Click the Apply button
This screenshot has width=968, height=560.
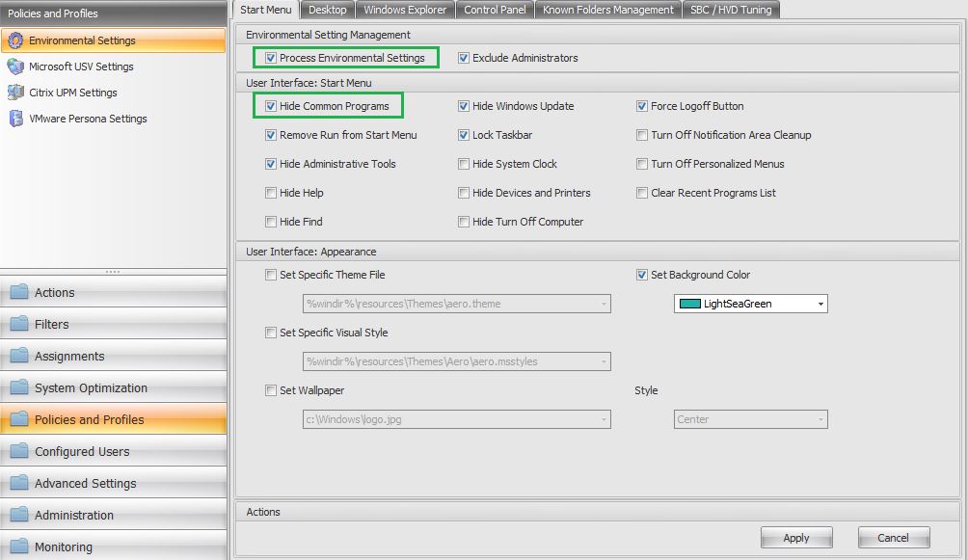tap(795, 538)
